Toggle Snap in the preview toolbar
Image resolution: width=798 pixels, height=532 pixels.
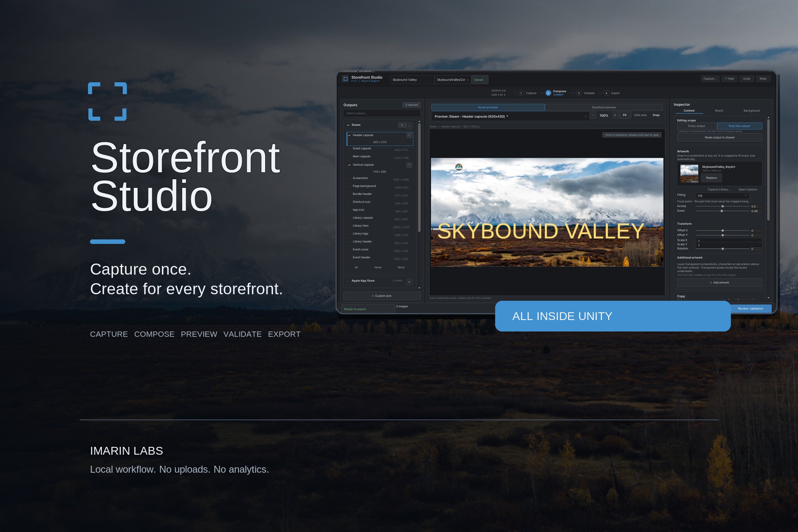click(x=656, y=115)
